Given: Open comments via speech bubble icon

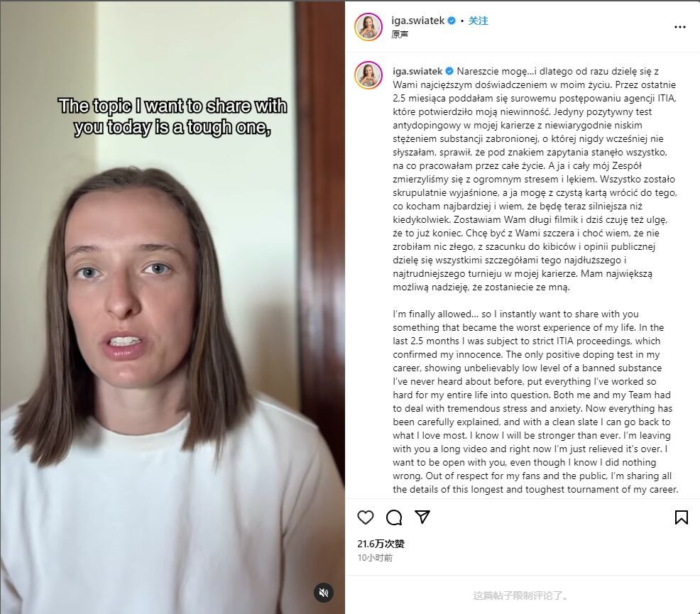Looking at the screenshot, I should click(394, 517).
